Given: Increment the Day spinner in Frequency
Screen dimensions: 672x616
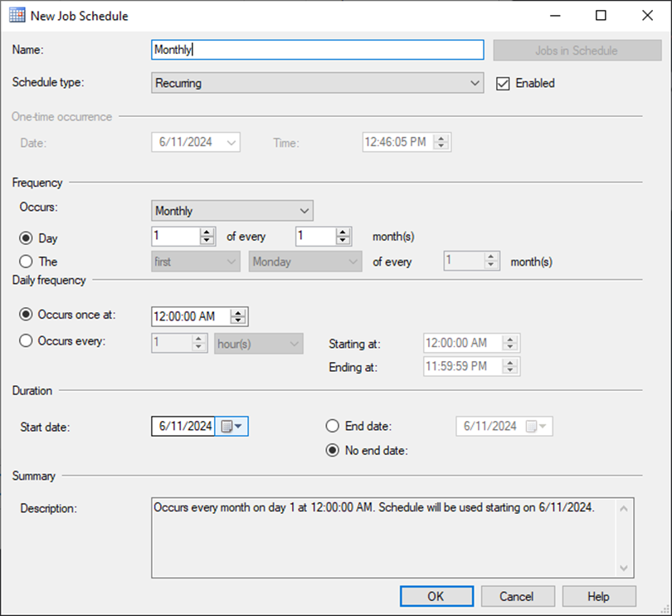Looking at the screenshot, I should point(207,232).
